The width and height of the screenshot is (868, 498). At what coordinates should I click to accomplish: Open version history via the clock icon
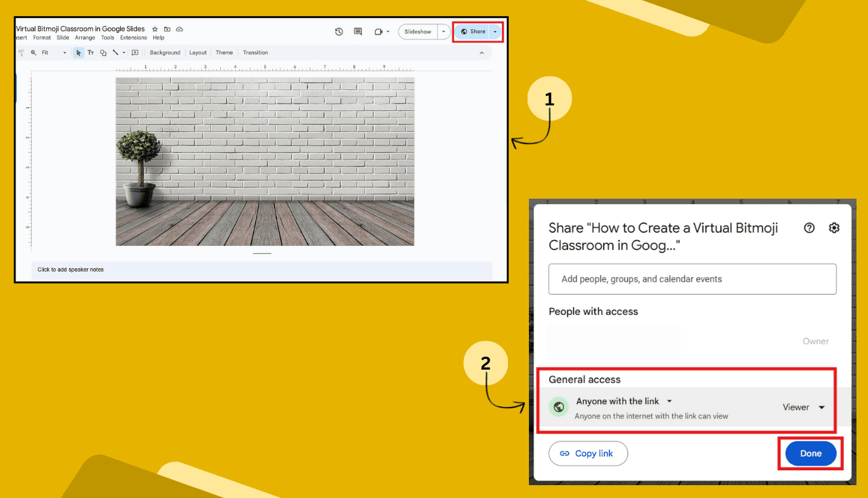[338, 31]
